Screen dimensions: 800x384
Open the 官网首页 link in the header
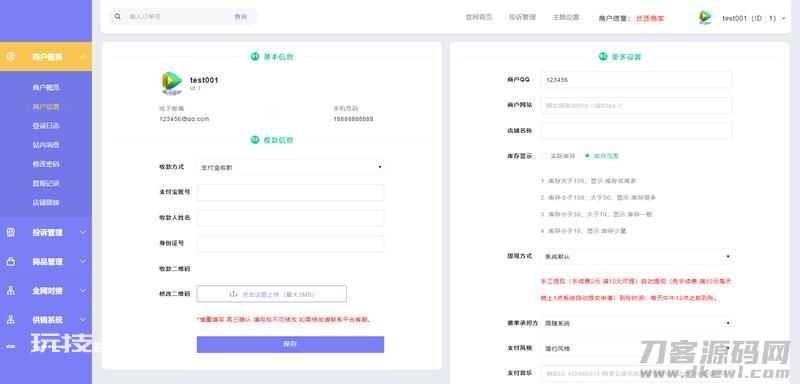point(479,17)
